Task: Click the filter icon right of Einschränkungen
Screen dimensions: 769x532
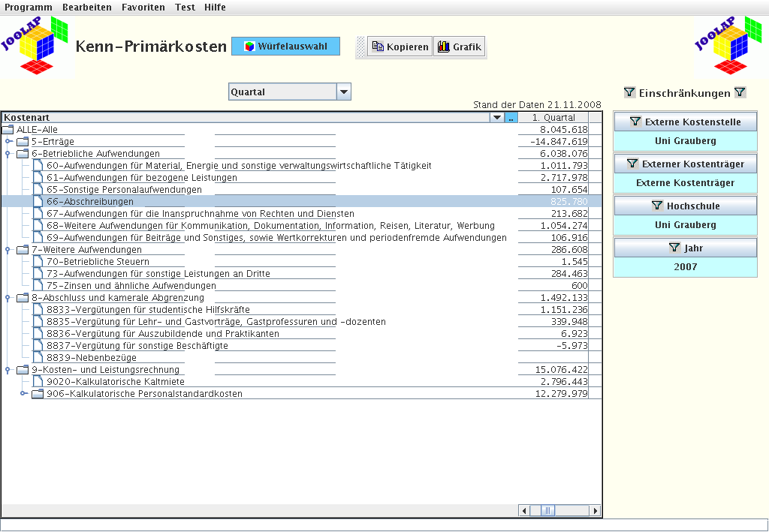Action: (740, 93)
